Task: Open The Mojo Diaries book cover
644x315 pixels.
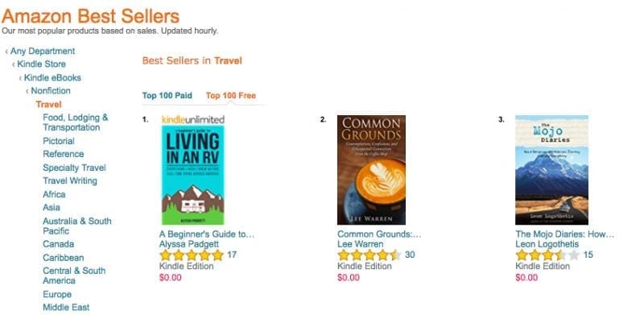Action: click(551, 170)
